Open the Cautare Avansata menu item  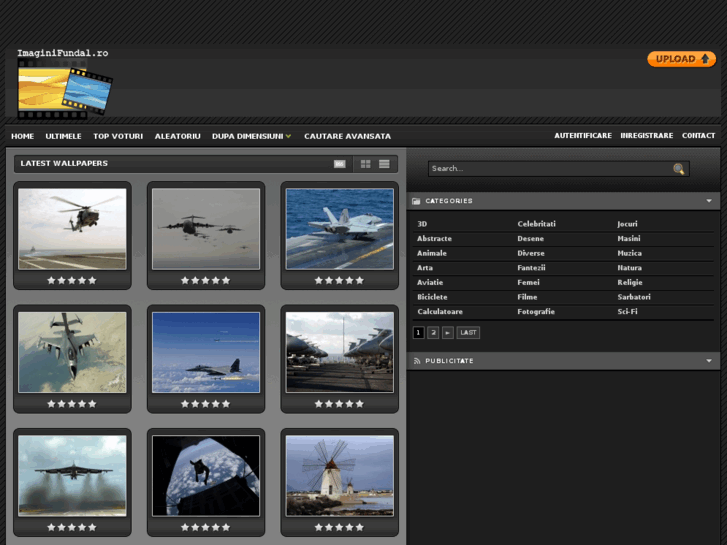click(347, 136)
